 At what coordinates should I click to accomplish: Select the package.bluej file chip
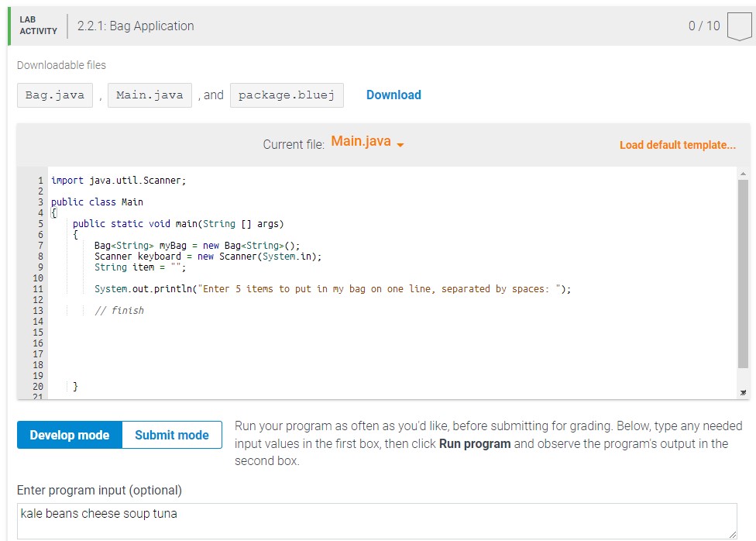(287, 95)
